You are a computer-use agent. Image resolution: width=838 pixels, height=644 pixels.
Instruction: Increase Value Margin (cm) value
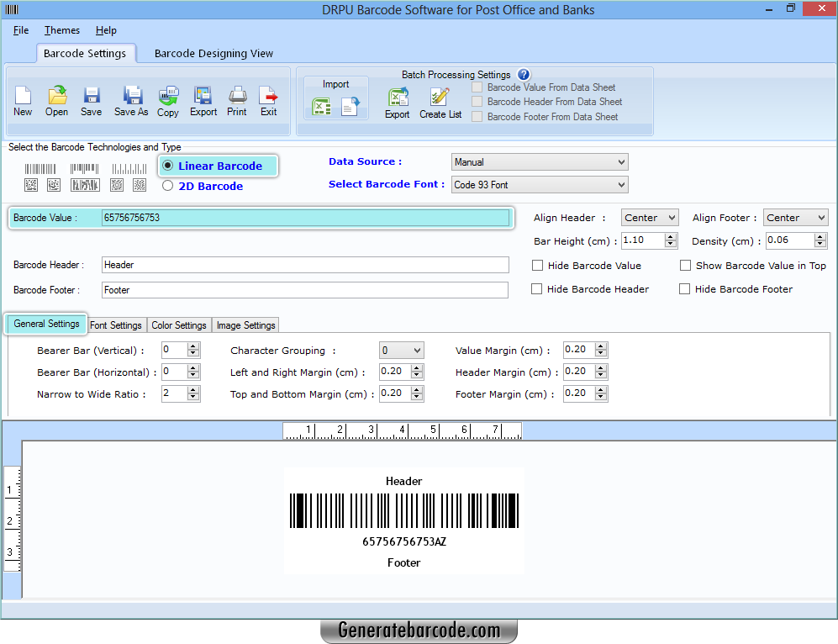pos(601,346)
